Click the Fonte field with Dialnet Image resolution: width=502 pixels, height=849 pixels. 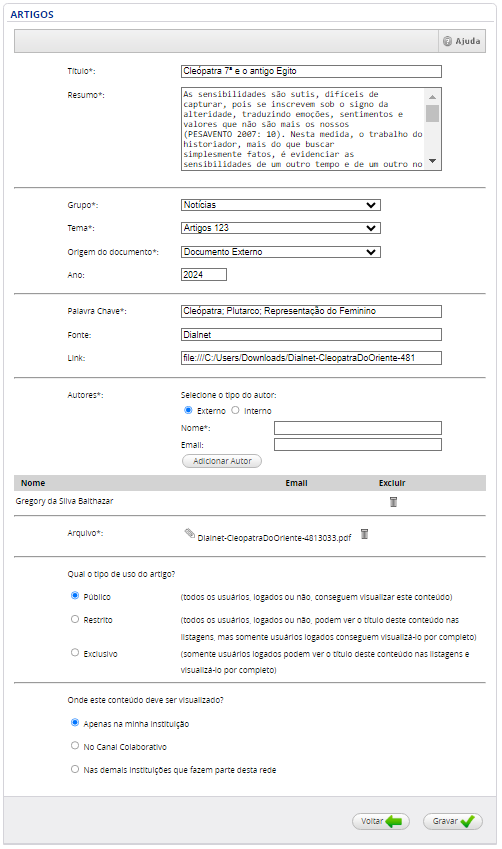click(311, 335)
